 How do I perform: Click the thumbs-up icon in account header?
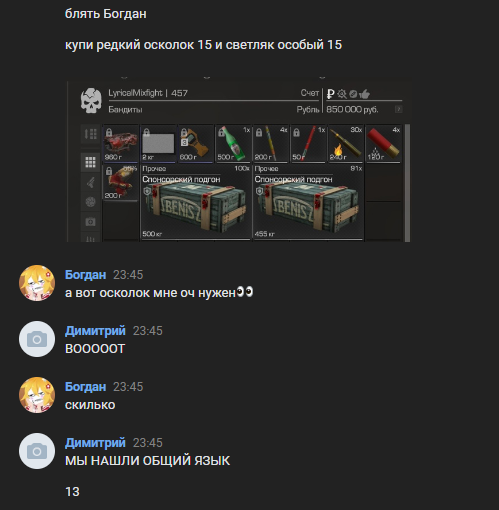365,94
